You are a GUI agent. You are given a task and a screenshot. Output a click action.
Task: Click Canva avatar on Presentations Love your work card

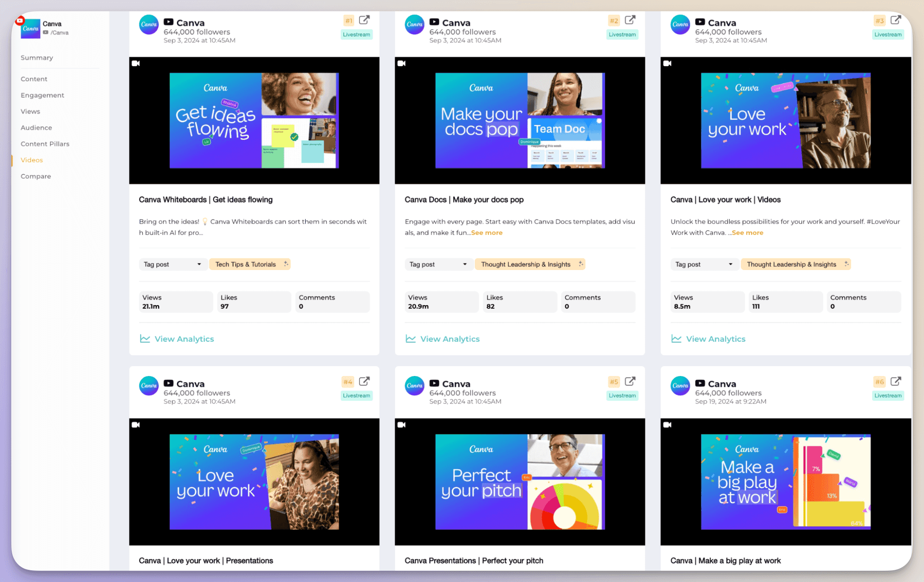point(149,386)
